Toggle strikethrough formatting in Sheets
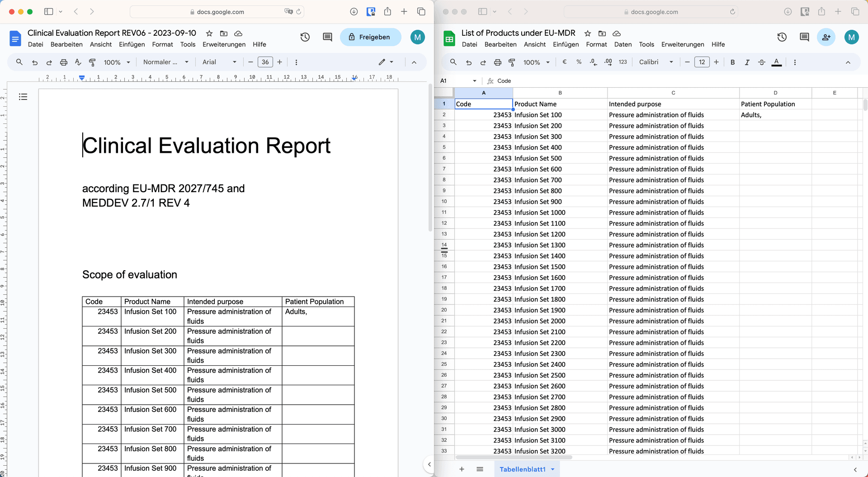Screen dimensions: 868x477 [762, 62]
